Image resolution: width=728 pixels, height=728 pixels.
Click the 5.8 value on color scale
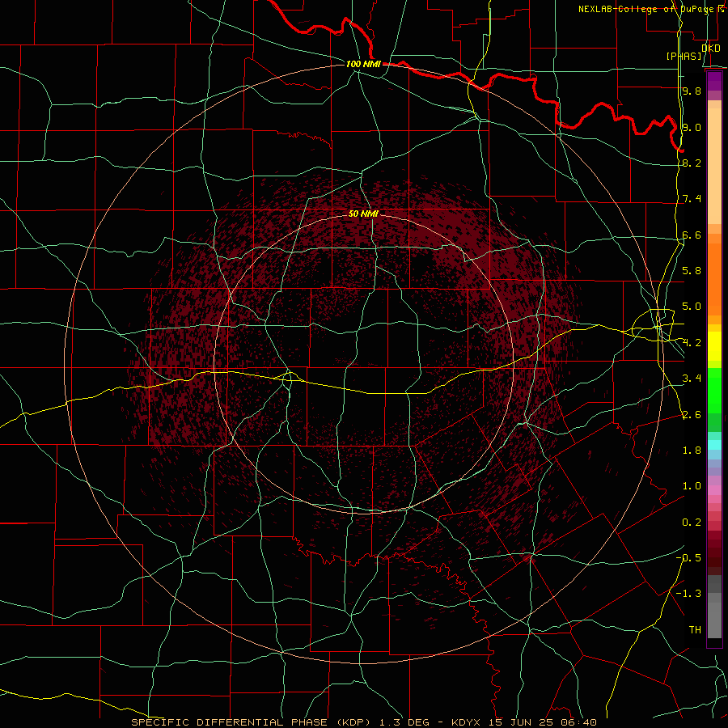point(692,271)
